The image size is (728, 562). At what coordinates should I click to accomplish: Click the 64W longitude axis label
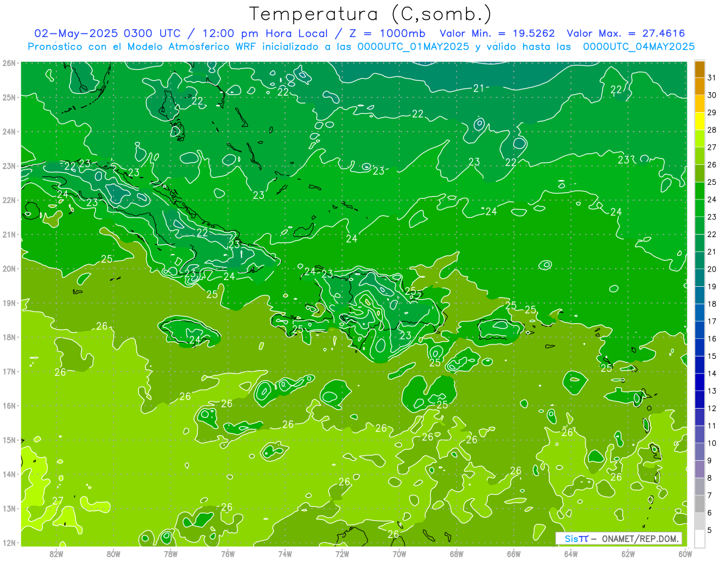[571, 554]
